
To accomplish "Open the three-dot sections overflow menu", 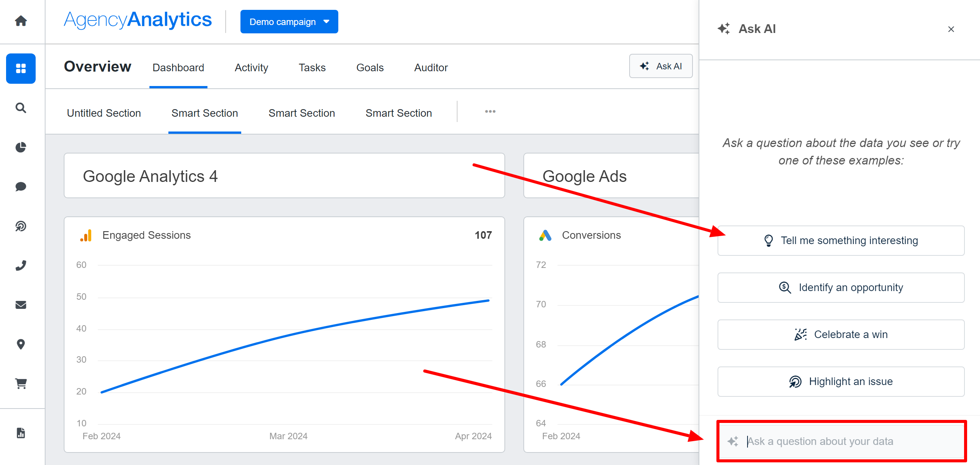I will tap(490, 111).
